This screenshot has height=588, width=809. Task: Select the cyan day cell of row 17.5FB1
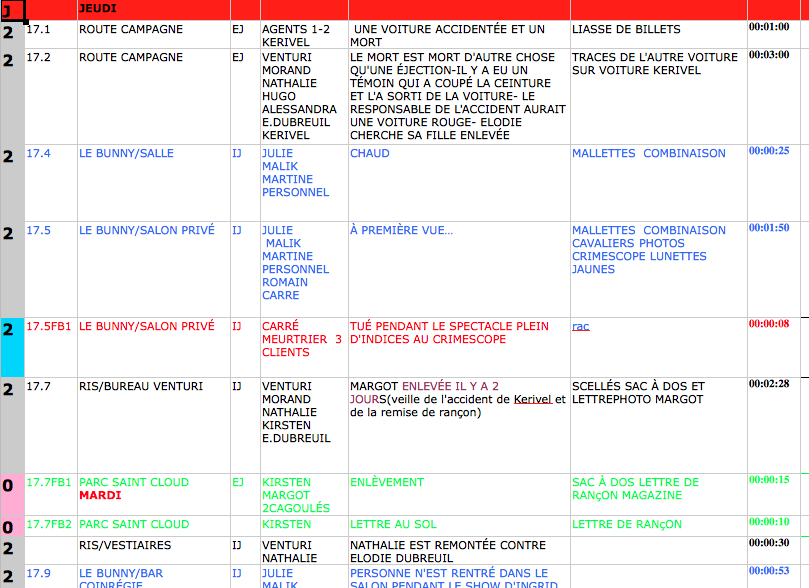point(12,347)
